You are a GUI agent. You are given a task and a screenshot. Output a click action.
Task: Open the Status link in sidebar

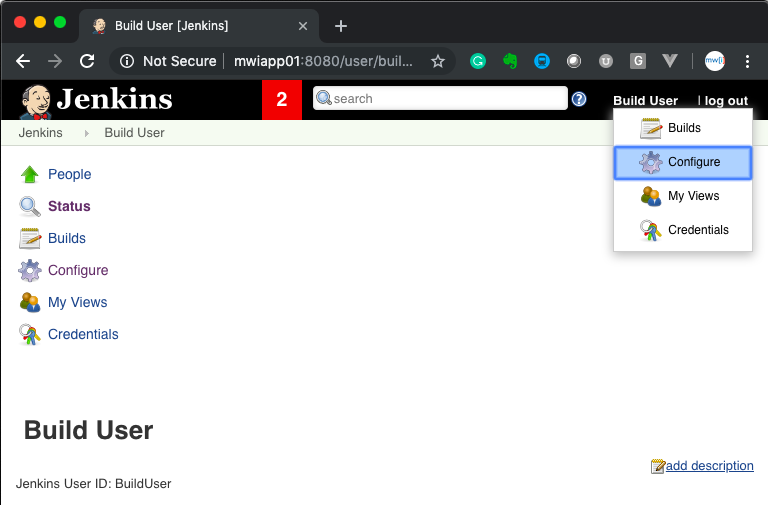tap(69, 206)
